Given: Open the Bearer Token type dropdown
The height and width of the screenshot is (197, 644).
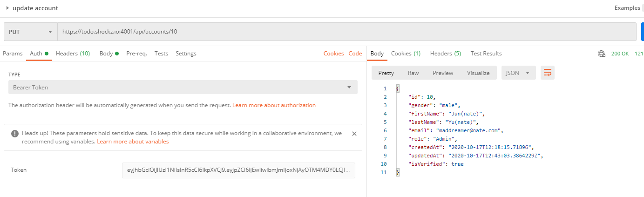Looking at the screenshot, I should pyautogui.click(x=183, y=88).
